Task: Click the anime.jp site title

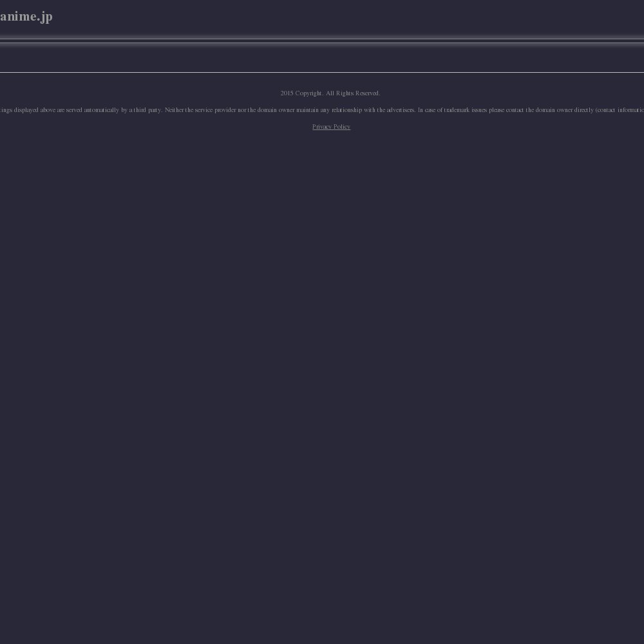Action: (x=26, y=17)
